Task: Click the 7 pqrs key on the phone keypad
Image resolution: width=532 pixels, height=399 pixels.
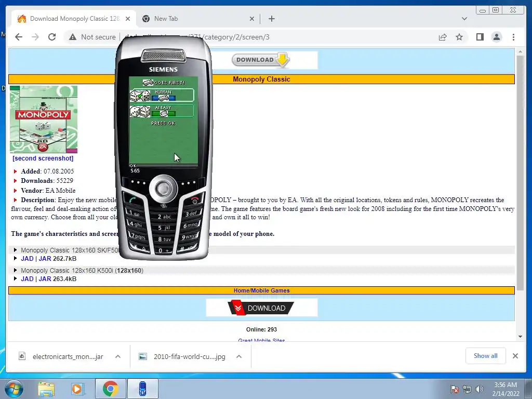Action: click(138, 236)
